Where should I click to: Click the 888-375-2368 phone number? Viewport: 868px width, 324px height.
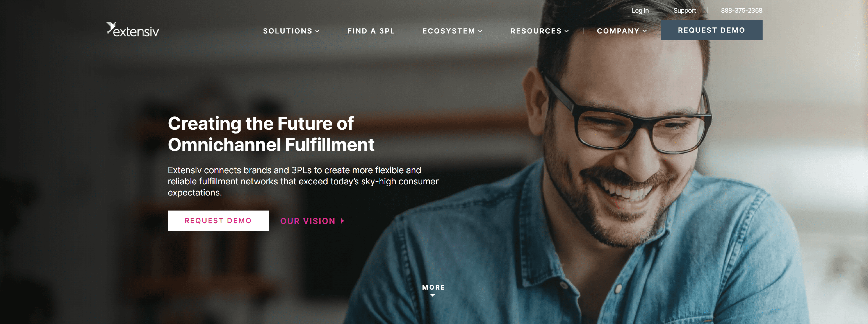(x=741, y=10)
